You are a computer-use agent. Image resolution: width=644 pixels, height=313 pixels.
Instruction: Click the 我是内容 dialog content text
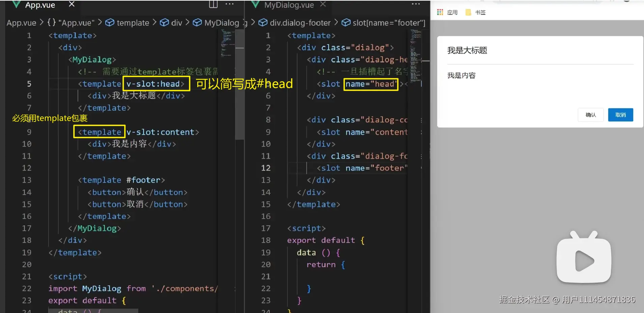pos(461,75)
